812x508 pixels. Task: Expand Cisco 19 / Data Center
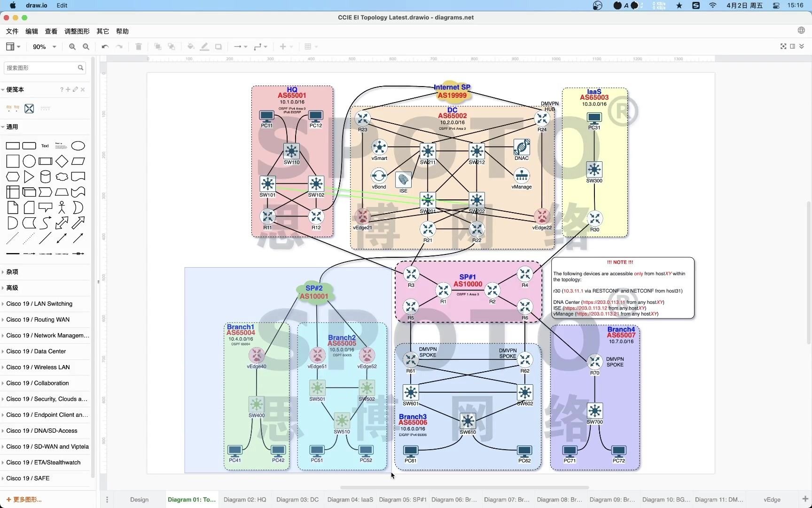(36, 351)
